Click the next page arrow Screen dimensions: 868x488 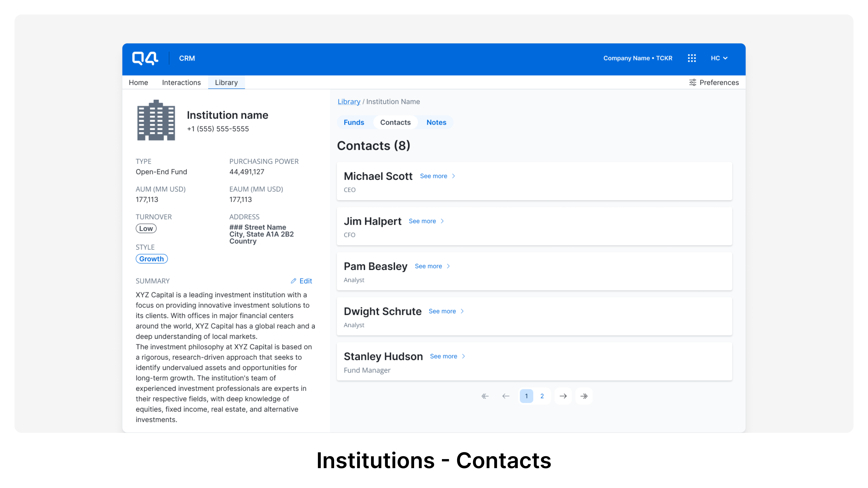click(x=563, y=396)
